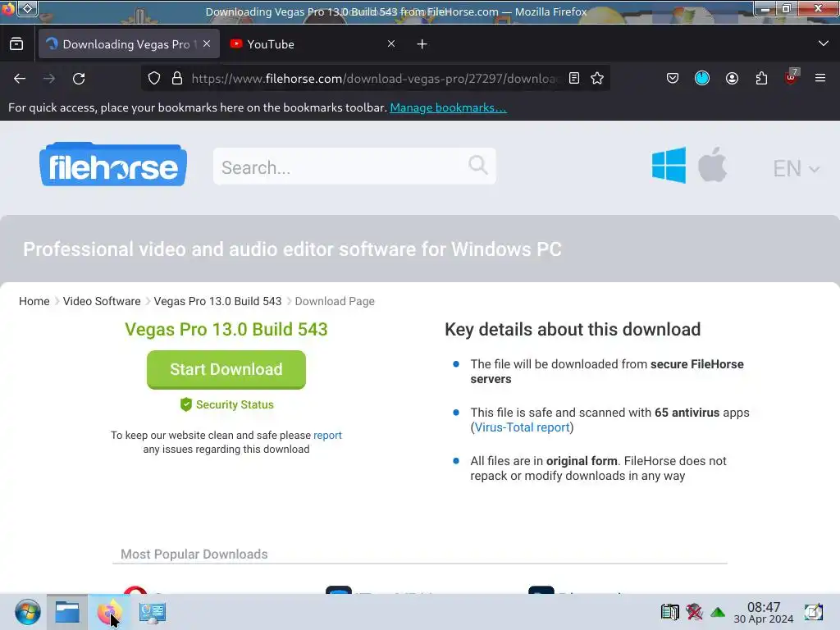This screenshot has width=840, height=630.
Task: Open the taskbar start menu orb
Action: coord(27,612)
